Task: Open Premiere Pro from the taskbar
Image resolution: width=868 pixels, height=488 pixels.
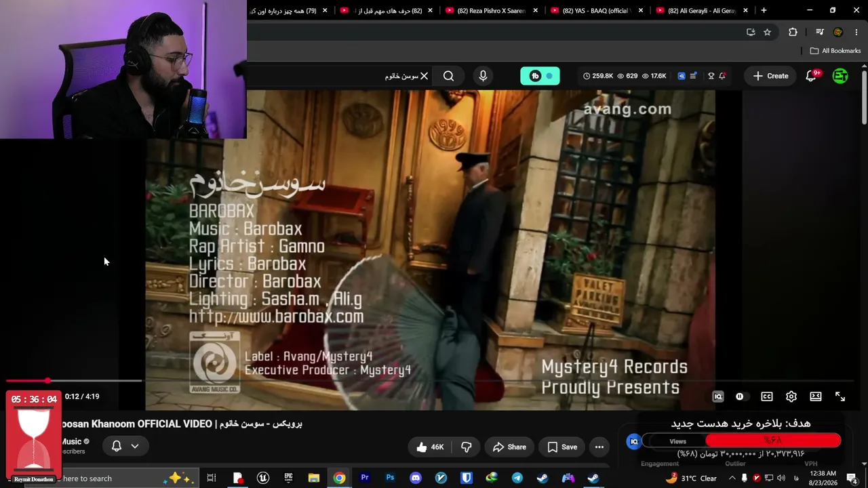Action: pyautogui.click(x=365, y=478)
